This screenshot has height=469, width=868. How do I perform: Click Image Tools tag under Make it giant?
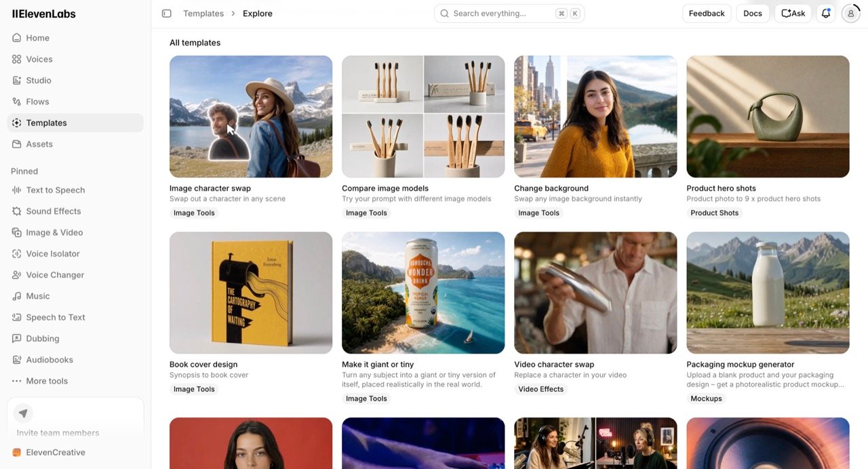[x=366, y=399]
